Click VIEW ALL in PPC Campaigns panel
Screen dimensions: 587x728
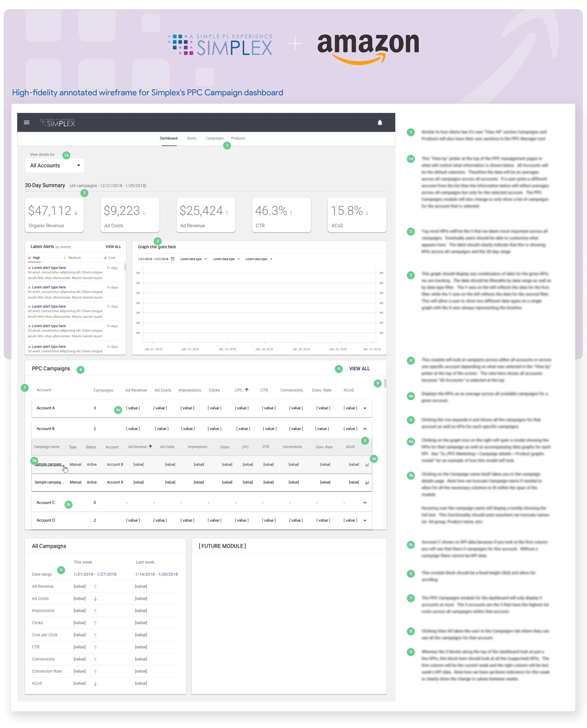[359, 369]
